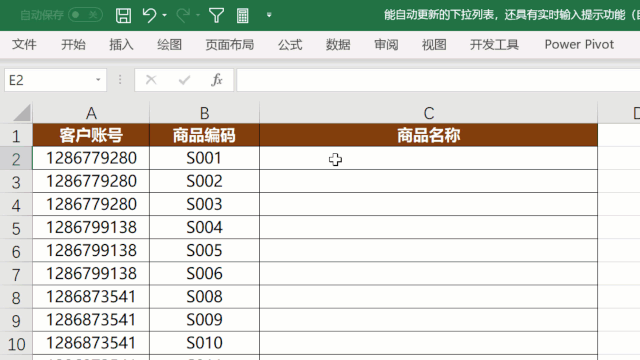Click the Cancel X icon in formula bar
The image size is (640, 360).
[151, 80]
